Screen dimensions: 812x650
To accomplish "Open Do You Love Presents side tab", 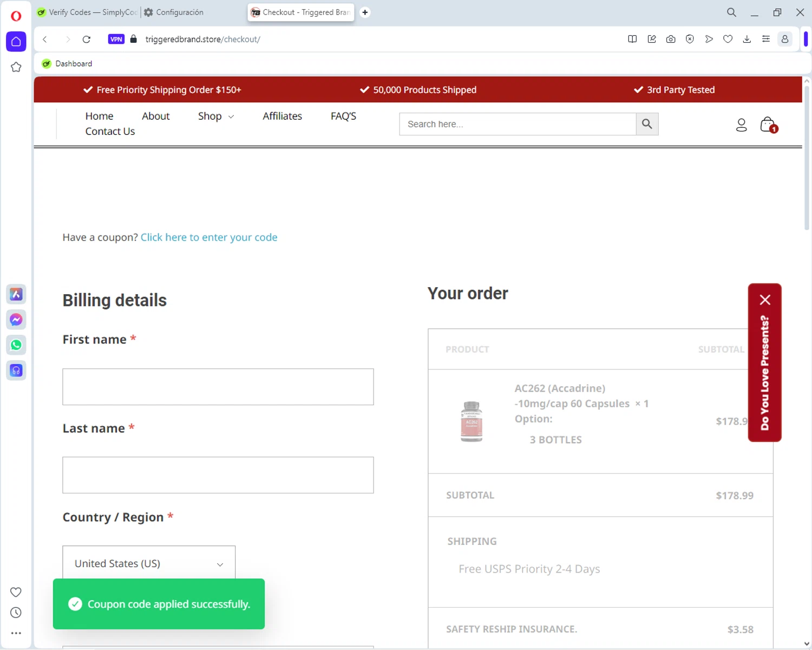I will click(765, 373).
